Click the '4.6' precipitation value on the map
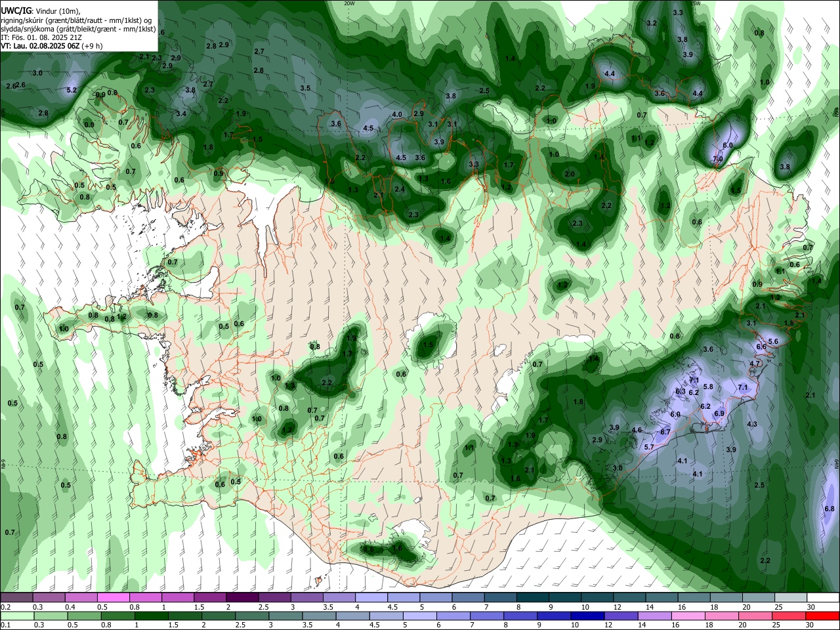The height and width of the screenshot is (630, 840). 637,430
